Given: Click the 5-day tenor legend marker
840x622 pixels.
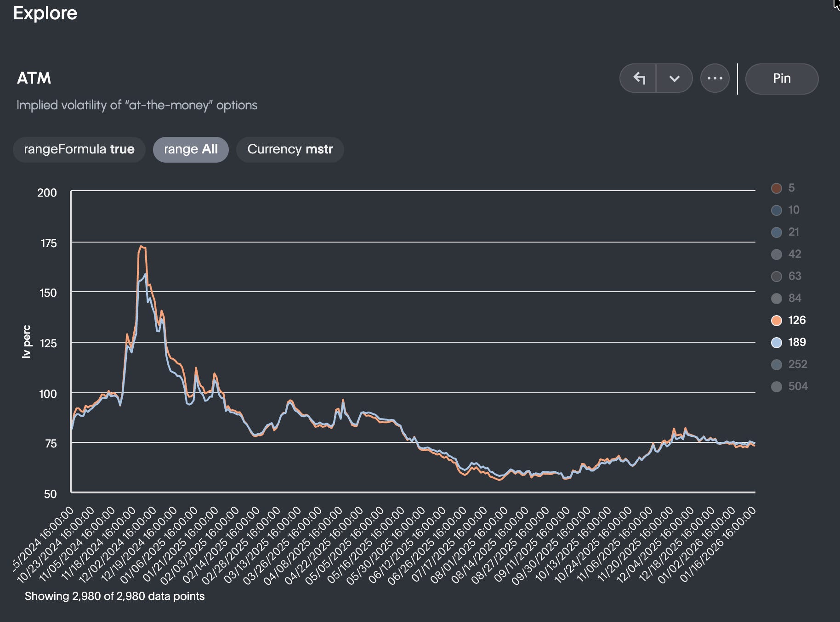Looking at the screenshot, I should coord(777,188).
